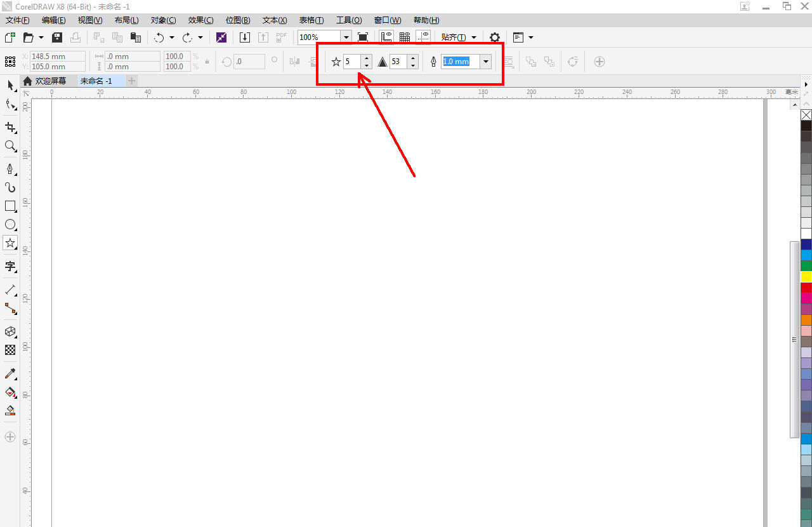
Task: Open the 100% zoom level dropdown
Action: tap(346, 37)
